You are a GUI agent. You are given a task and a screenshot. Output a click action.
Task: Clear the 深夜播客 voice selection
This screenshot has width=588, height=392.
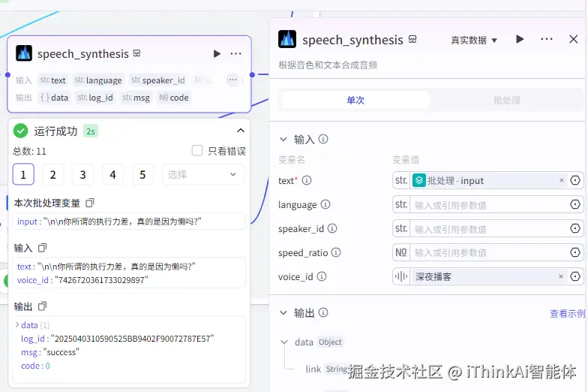coord(561,276)
